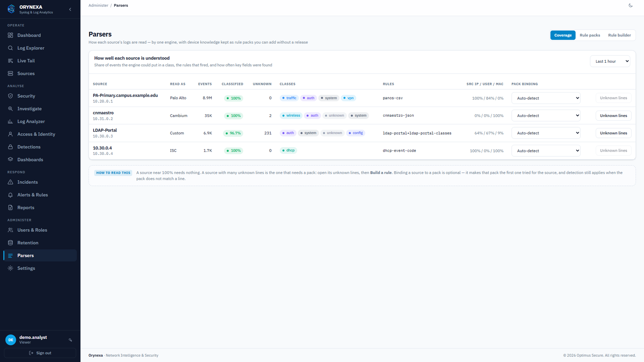
Task: Open Alerts & Rules bell icon
Action: coord(10,195)
